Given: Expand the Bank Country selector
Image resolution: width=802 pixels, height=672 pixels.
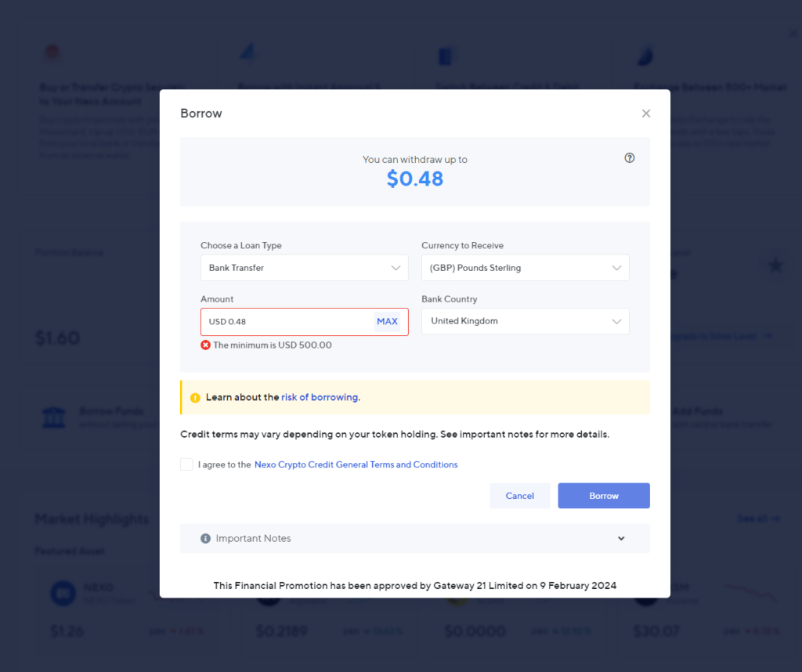Looking at the screenshot, I should click(525, 321).
